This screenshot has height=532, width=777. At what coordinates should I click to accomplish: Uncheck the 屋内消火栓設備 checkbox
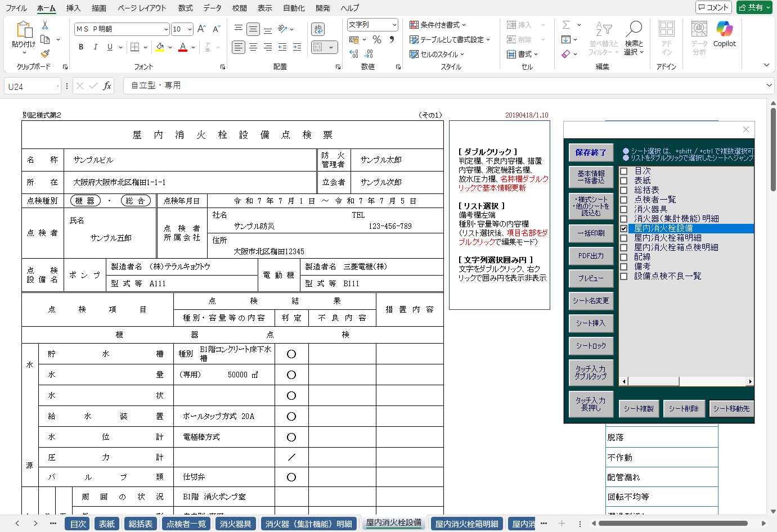(623, 228)
